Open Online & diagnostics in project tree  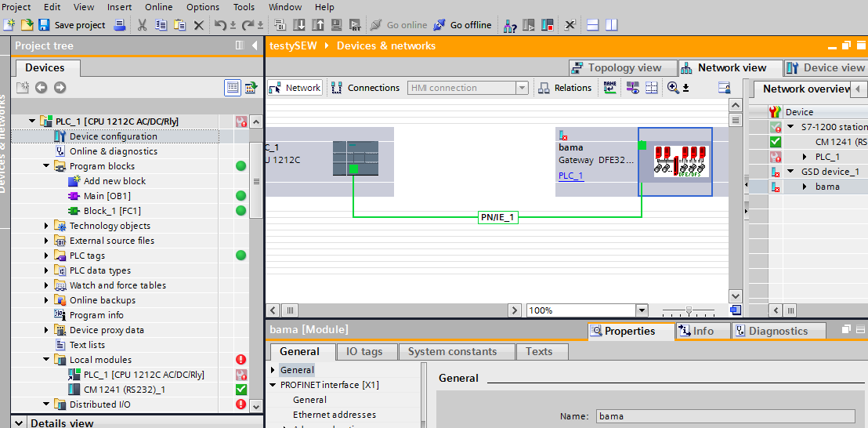click(114, 151)
